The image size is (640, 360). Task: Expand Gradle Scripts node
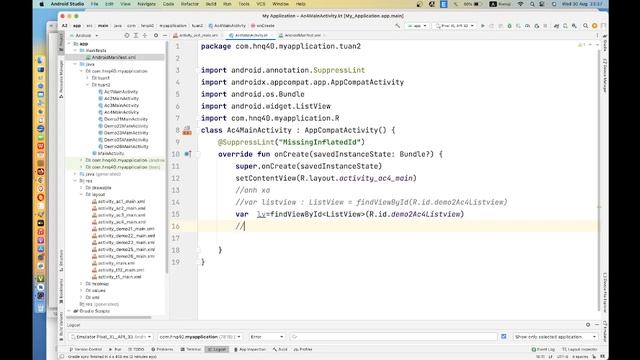[69, 311]
